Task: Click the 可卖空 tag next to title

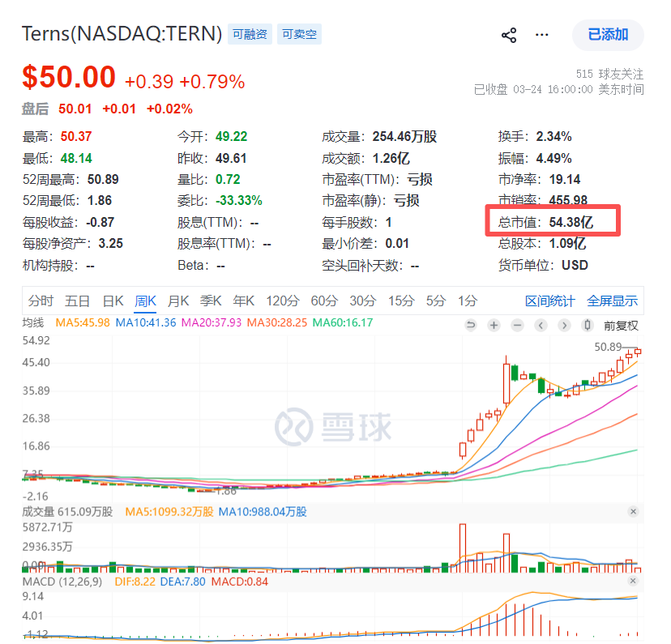Action: 299,34
